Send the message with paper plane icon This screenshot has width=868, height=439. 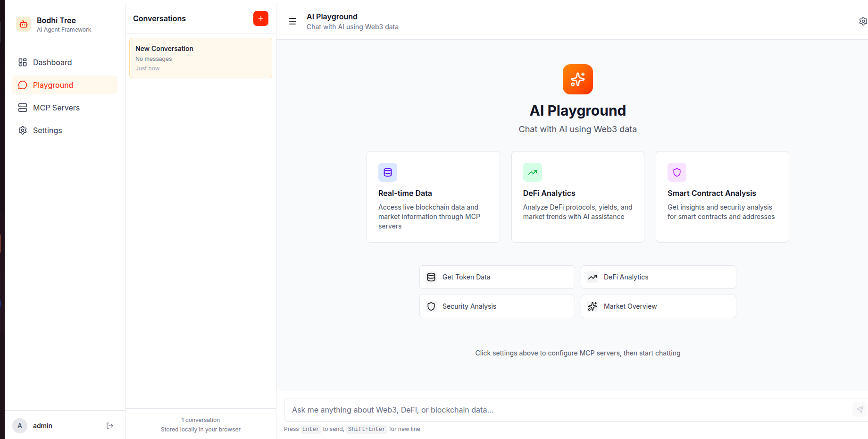(x=860, y=410)
